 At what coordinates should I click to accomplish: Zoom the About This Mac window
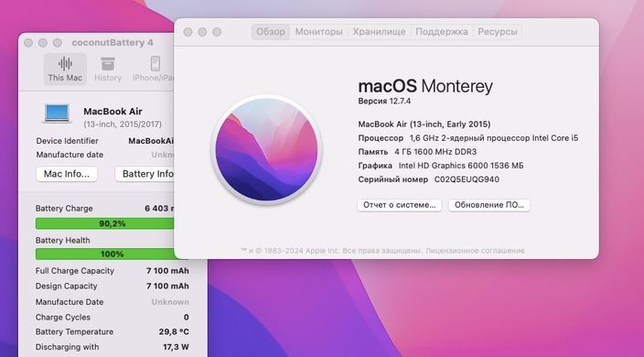[217, 32]
